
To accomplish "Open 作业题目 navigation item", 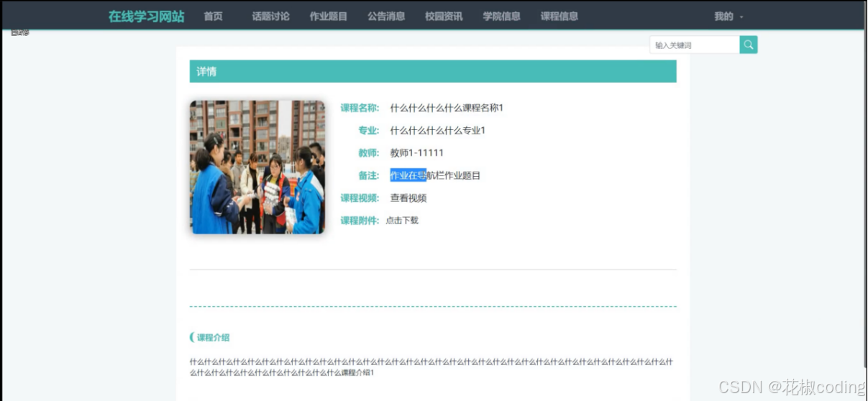I will (x=329, y=17).
